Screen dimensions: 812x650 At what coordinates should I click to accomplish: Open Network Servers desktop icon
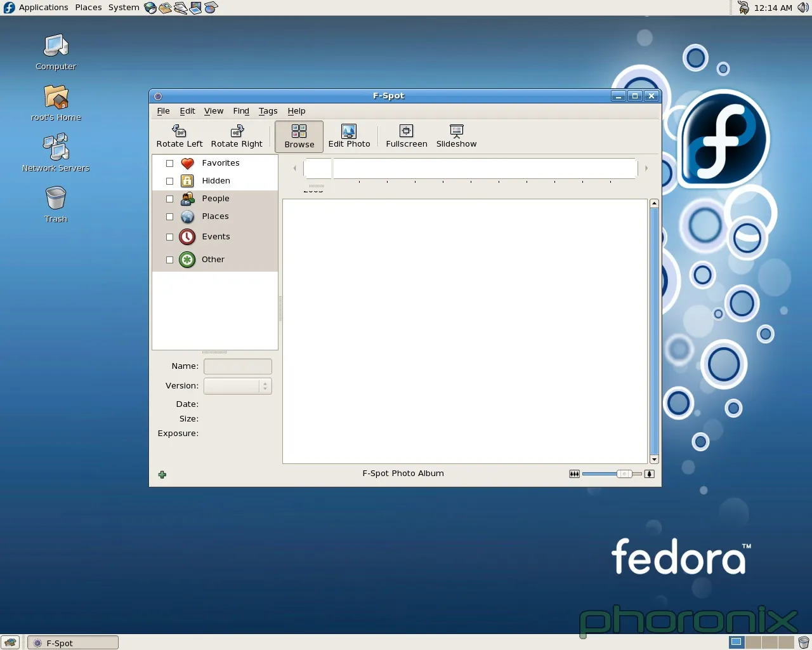(56, 147)
